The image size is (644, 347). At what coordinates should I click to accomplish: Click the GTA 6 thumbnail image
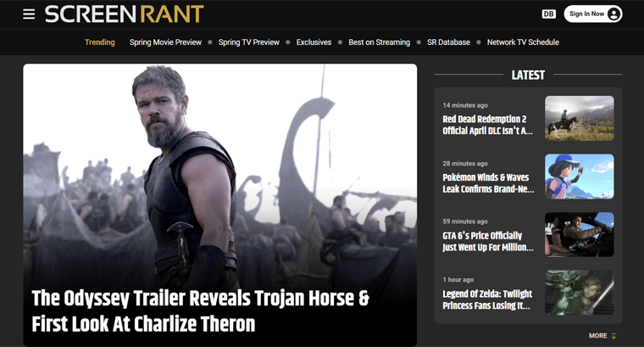[x=579, y=234]
